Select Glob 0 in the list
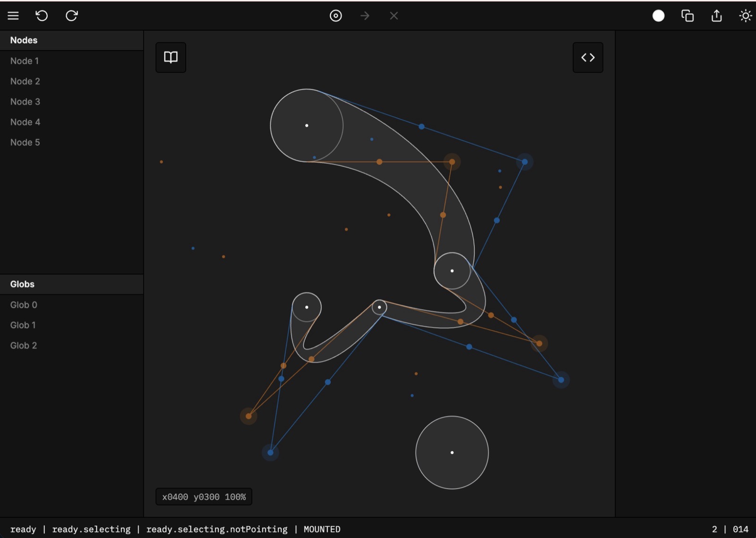 (72, 305)
